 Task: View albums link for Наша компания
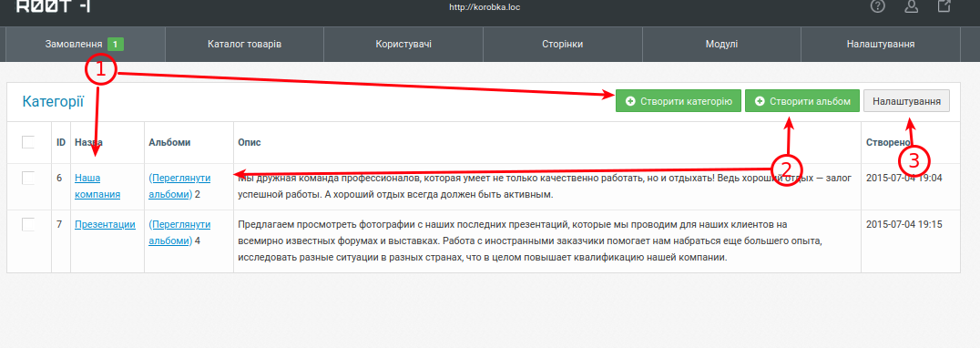pos(179,186)
